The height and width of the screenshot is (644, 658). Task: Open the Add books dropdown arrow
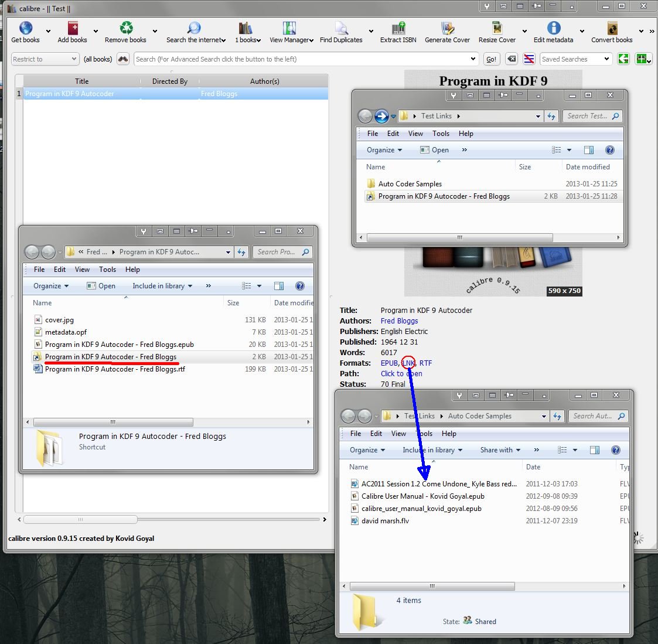[x=96, y=31]
